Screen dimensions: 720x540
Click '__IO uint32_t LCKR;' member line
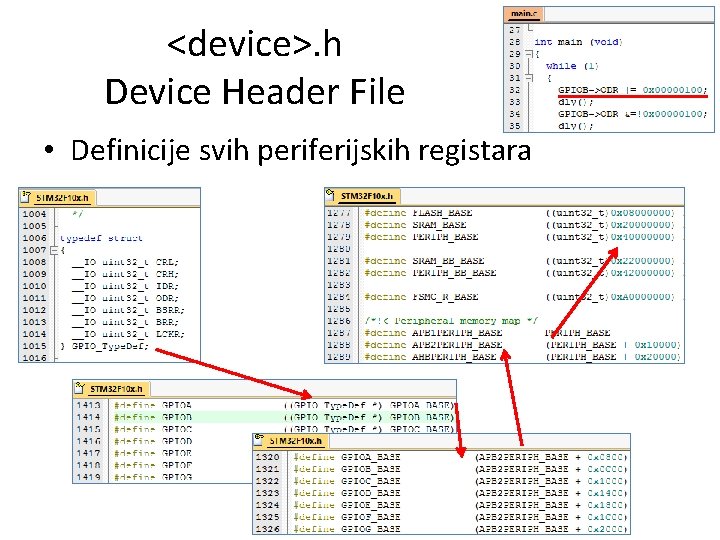click(128, 334)
